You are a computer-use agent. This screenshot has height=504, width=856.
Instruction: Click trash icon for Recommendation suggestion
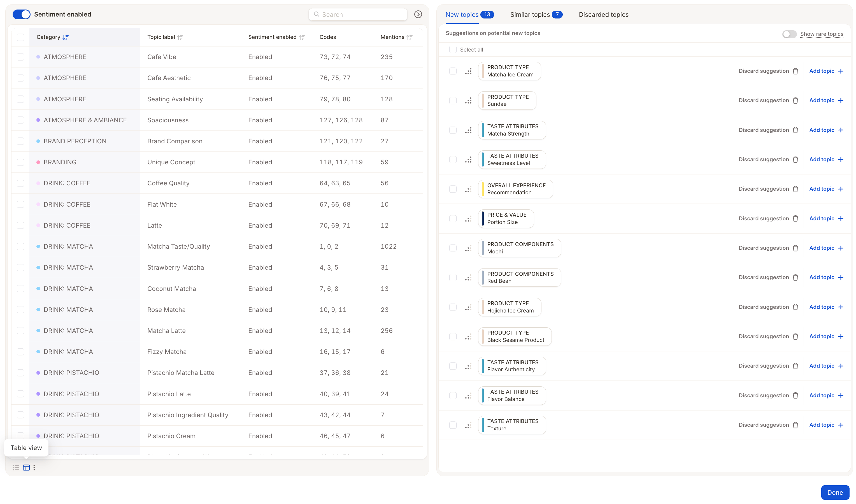coord(795,189)
